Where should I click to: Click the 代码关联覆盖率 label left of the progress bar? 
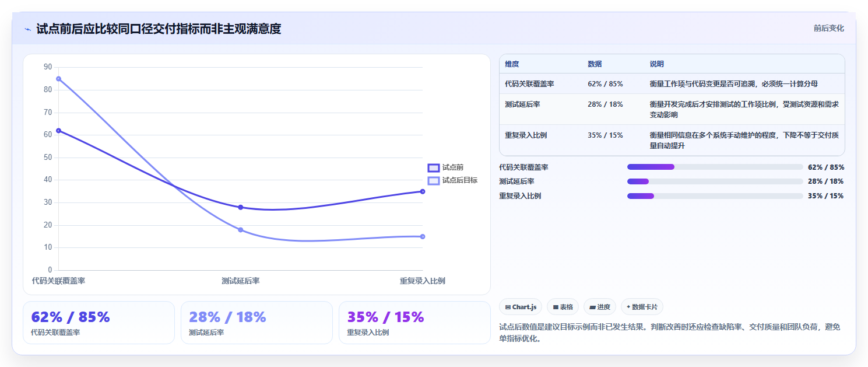[523, 167]
